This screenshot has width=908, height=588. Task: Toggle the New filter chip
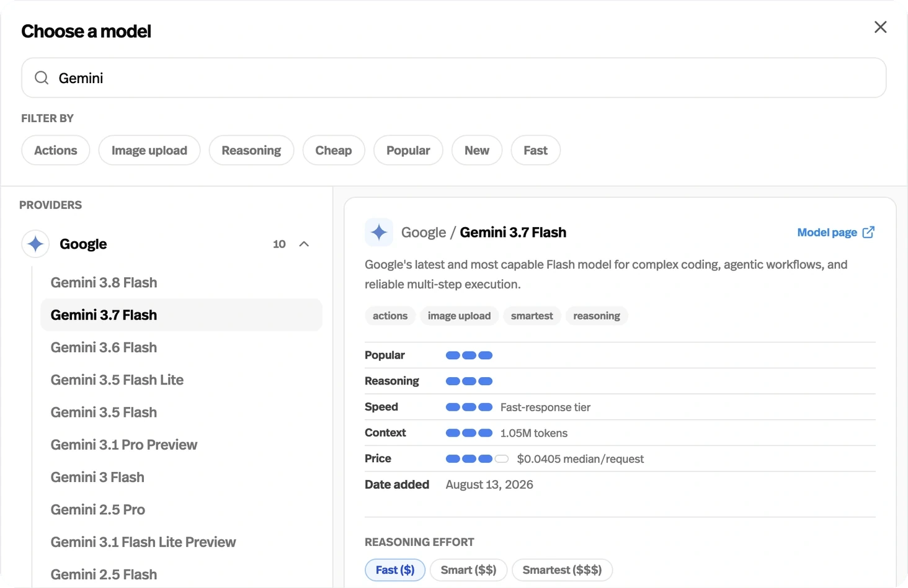click(x=477, y=150)
